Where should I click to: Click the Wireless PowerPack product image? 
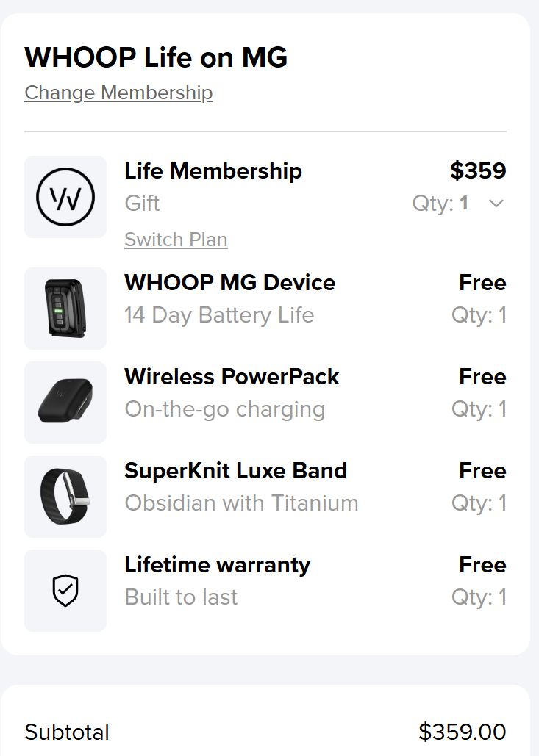tap(65, 403)
